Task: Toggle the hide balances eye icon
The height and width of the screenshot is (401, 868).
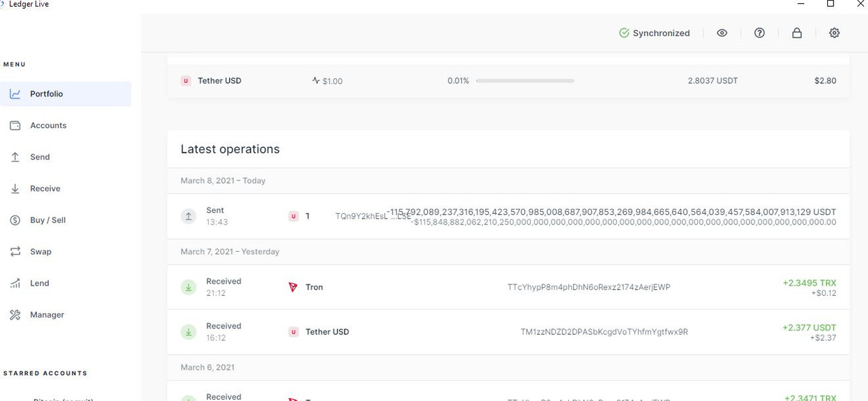Action: click(722, 33)
